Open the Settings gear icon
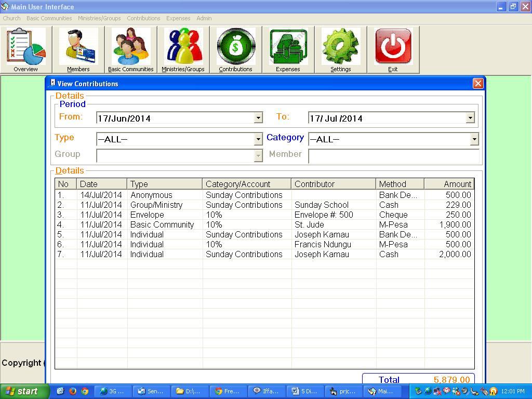532x399 pixels. click(x=341, y=47)
